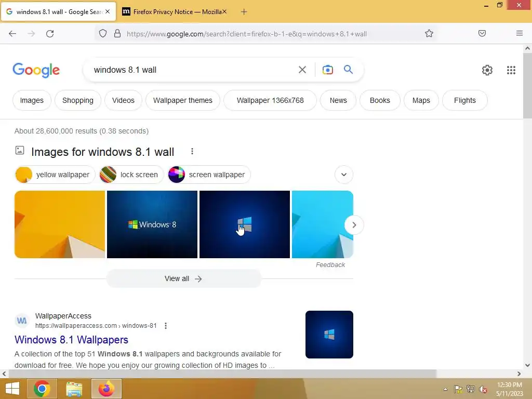Open the tracking protection shield icon

(103, 34)
